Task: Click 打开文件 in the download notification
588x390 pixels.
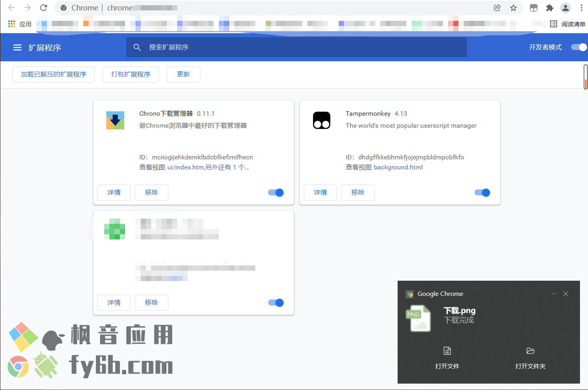Action: click(x=447, y=358)
